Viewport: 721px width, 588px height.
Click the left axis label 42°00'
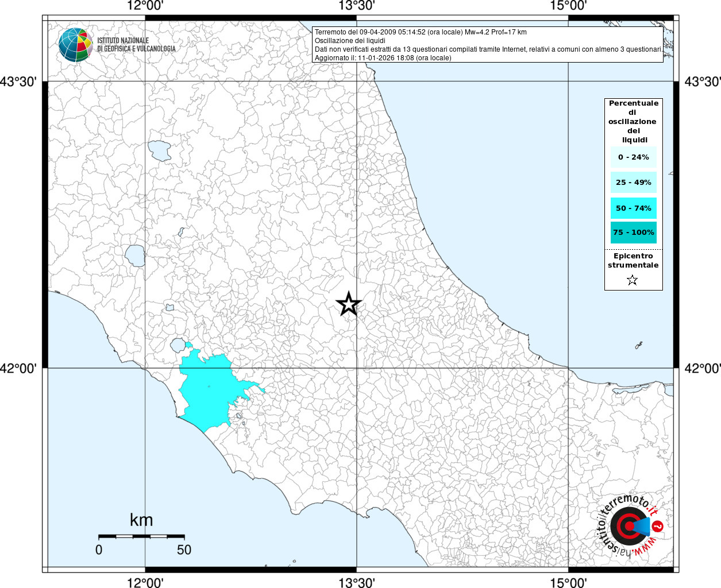[x=18, y=368]
